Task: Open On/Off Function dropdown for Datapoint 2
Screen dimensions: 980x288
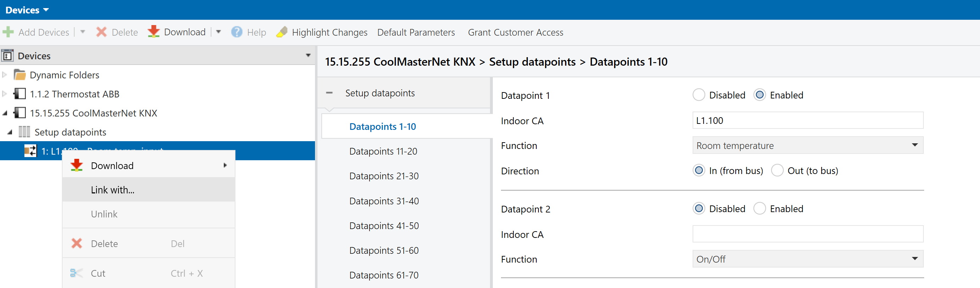Action: coord(915,259)
